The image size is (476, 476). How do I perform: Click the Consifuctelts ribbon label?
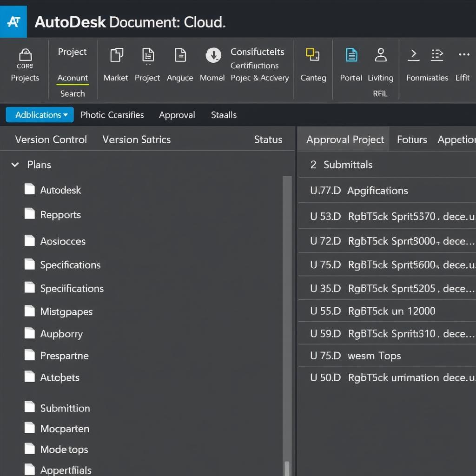258,52
